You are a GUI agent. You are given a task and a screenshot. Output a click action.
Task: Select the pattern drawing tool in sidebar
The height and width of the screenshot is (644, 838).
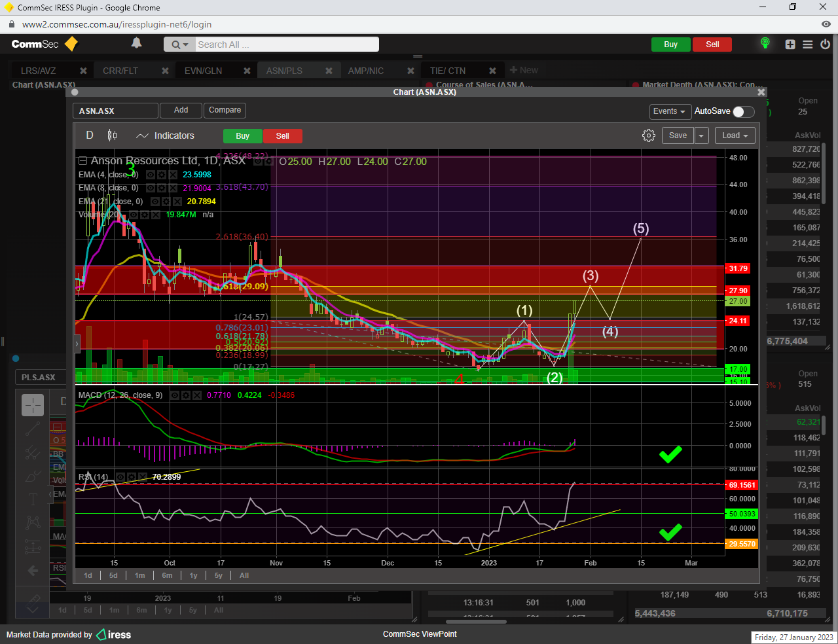tap(33, 522)
